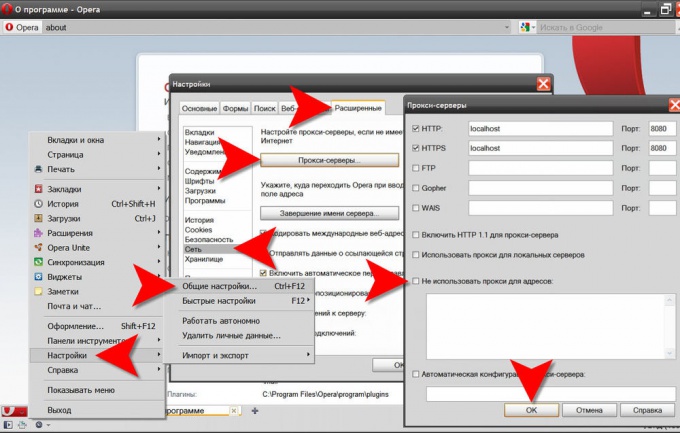The image size is (680, 433).
Task: Click the proxy exclusion addresses text area
Action: (x=546, y=326)
